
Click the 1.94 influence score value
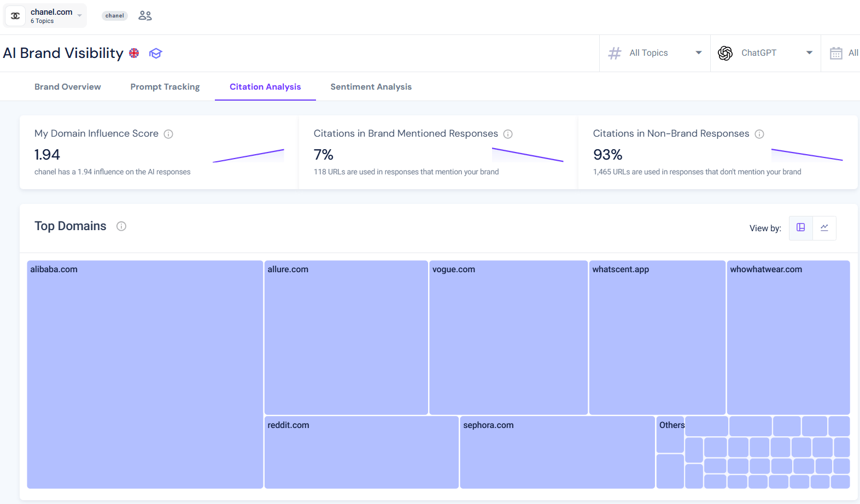[47, 155]
